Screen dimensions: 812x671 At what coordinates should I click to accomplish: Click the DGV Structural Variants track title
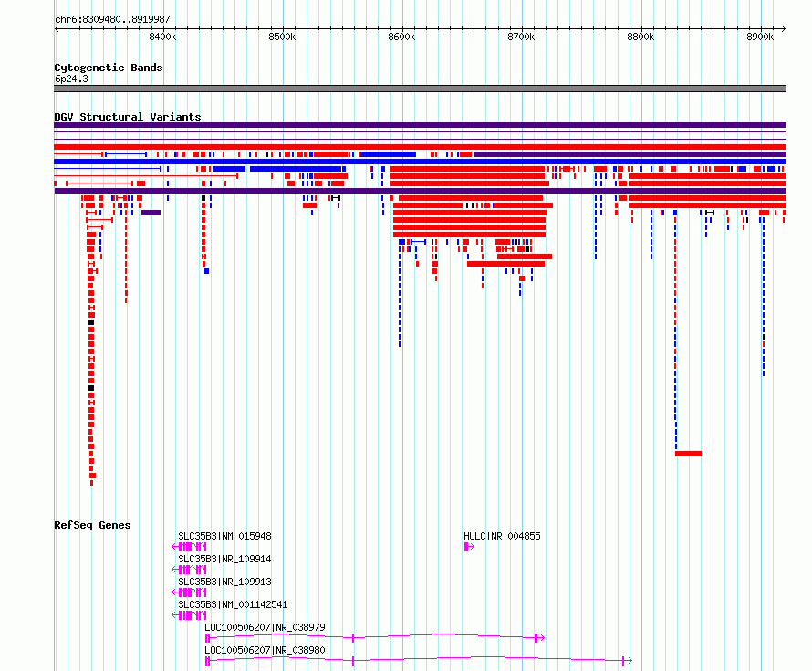pos(128,117)
